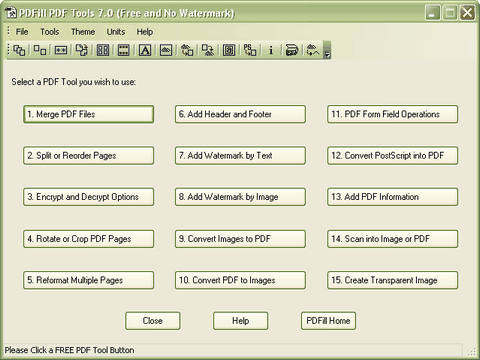Click '6. Add Header and Footer' button

[x=240, y=114]
